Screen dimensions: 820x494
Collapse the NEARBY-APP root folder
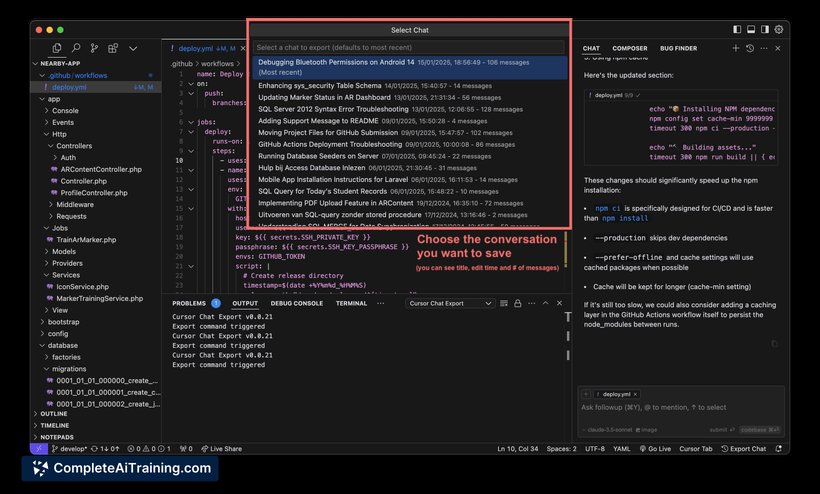point(36,63)
